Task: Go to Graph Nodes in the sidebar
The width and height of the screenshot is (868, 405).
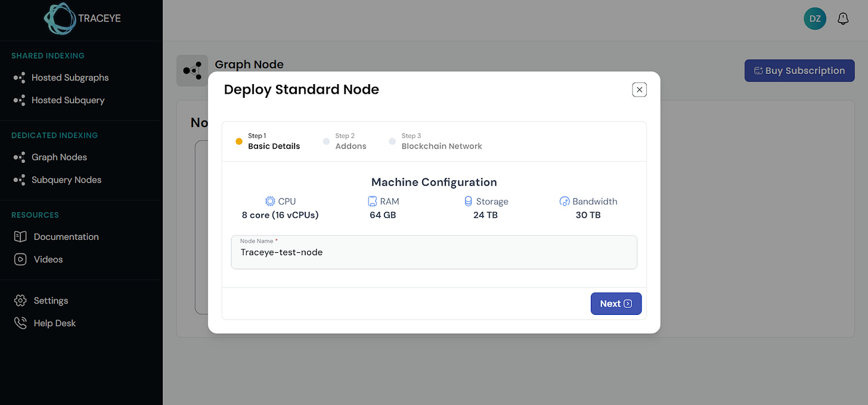Action: tap(50, 157)
